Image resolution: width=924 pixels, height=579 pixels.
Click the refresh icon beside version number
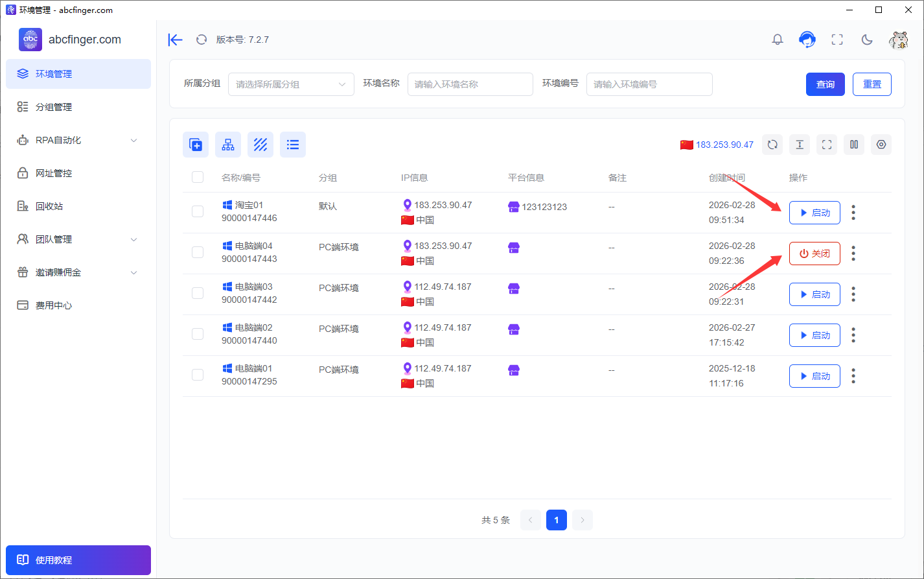(202, 40)
